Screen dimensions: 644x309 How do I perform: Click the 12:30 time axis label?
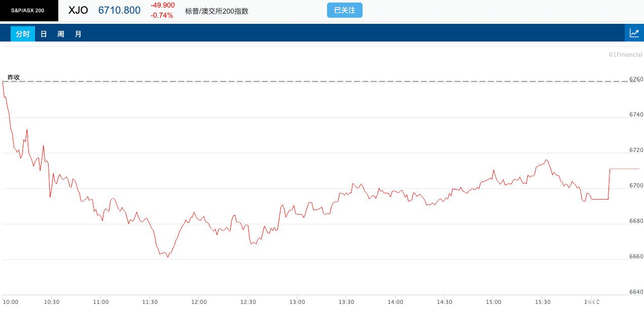click(x=248, y=302)
